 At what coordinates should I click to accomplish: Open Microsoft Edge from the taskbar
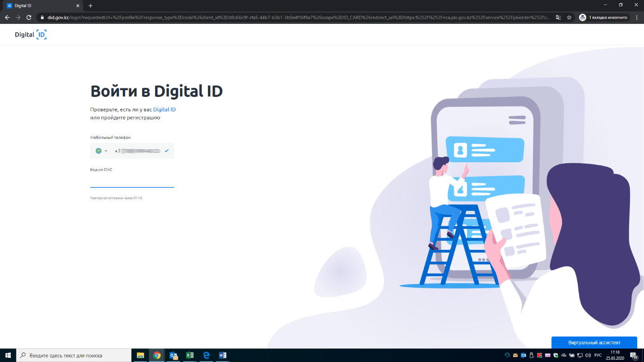206,355
